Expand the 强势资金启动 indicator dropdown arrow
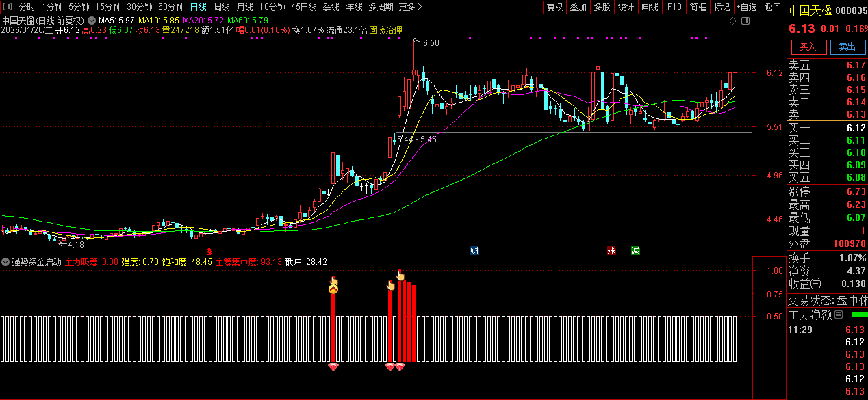This screenshot has width=868, height=400. click(5, 262)
